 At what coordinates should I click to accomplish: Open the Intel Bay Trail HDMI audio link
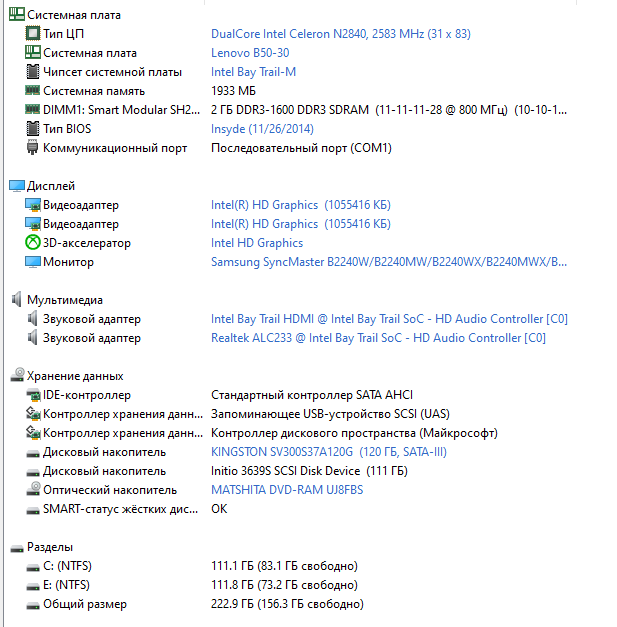(x=389, y=319)
